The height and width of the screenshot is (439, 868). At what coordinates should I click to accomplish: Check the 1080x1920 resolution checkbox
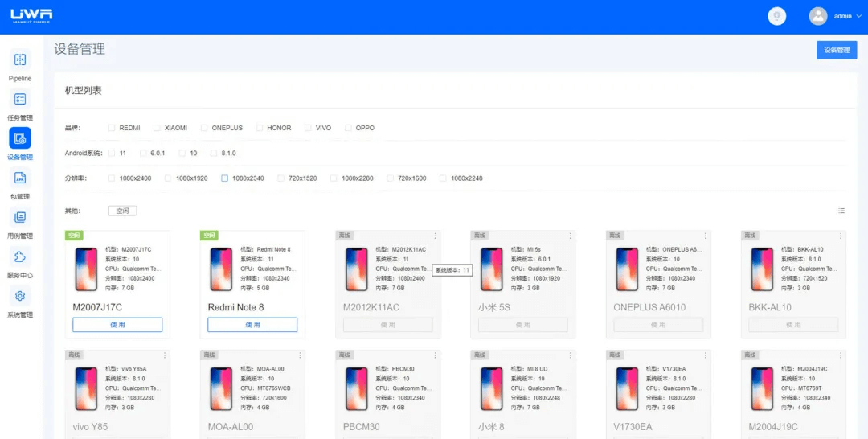(168, 178)
